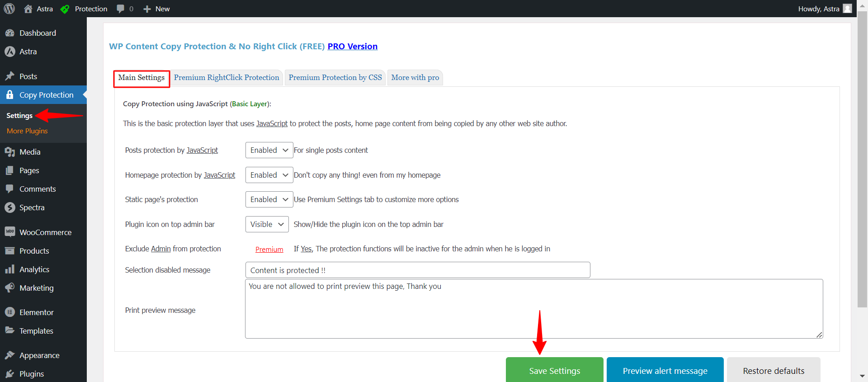Open Posts protection by JavaScript dropdown

[269, 150]
